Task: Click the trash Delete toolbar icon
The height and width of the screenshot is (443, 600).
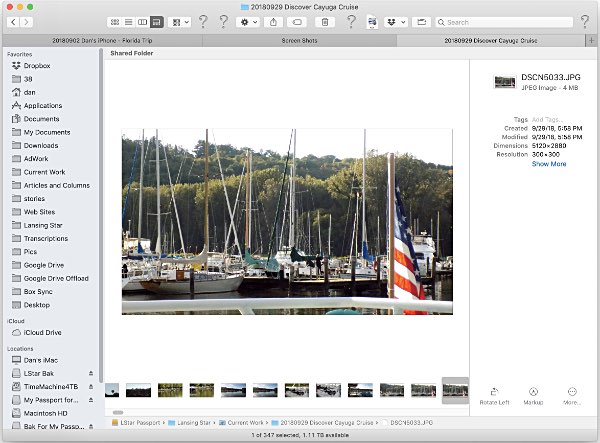Action: (x=325, y=21)
